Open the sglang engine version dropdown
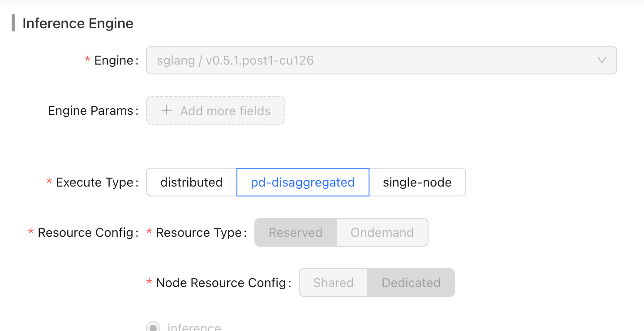 (x=382, y=60)
